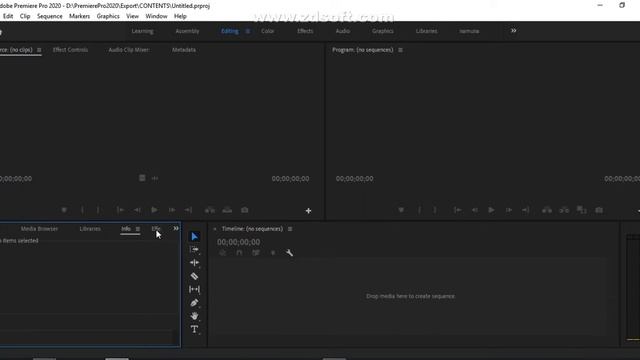Export frame from Program monitor

pos(599,210)
